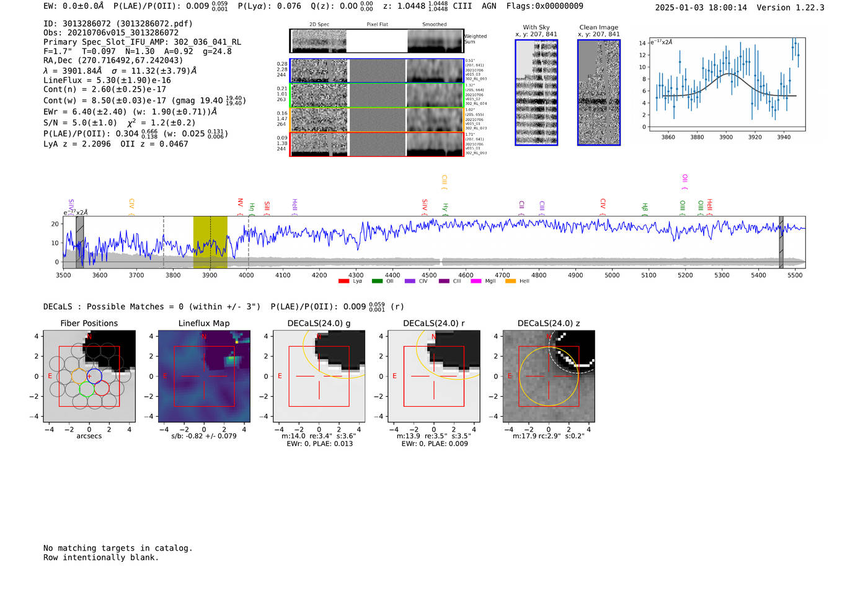
Task: Click the yellow ellipse in the DECaLS z cutout
Action: (549, 376)
